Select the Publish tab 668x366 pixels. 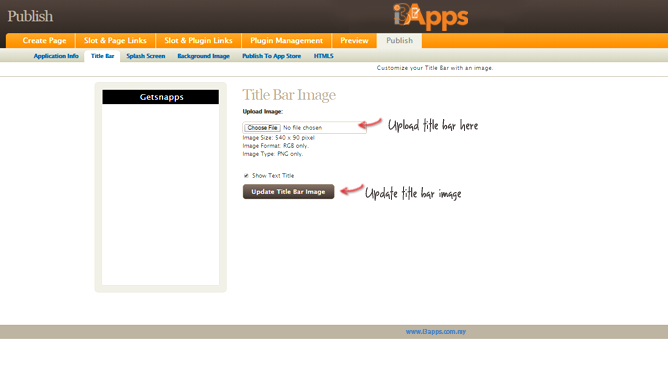(400, 41)
